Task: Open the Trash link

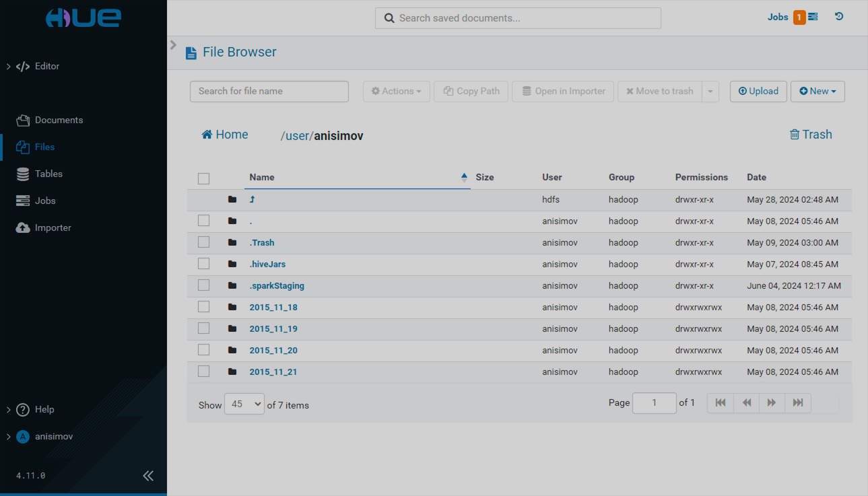Action: pyautogui.click(x=811, y=135)
